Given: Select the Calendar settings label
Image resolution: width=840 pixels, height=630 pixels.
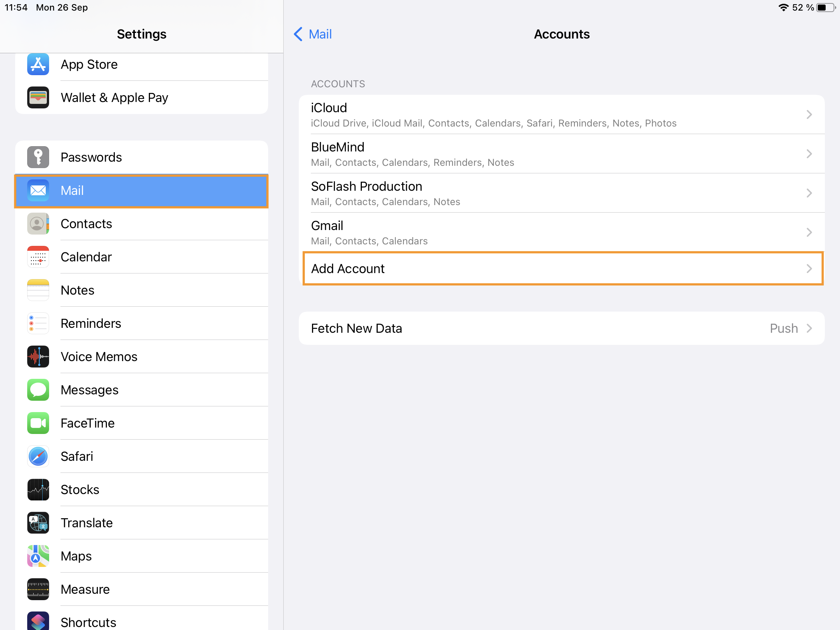Looking at the screenshot, I should (86, 257).
